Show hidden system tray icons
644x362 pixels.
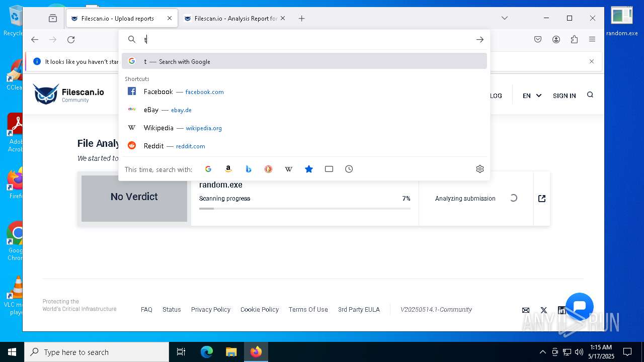click(542, 352)
